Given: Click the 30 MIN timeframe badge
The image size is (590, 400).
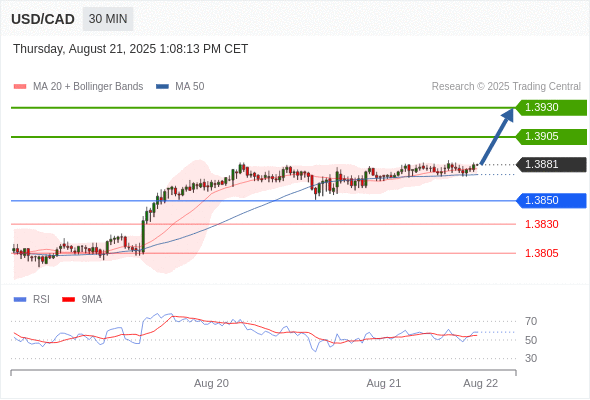Looking at the screenshot, I should pos(108,19).
